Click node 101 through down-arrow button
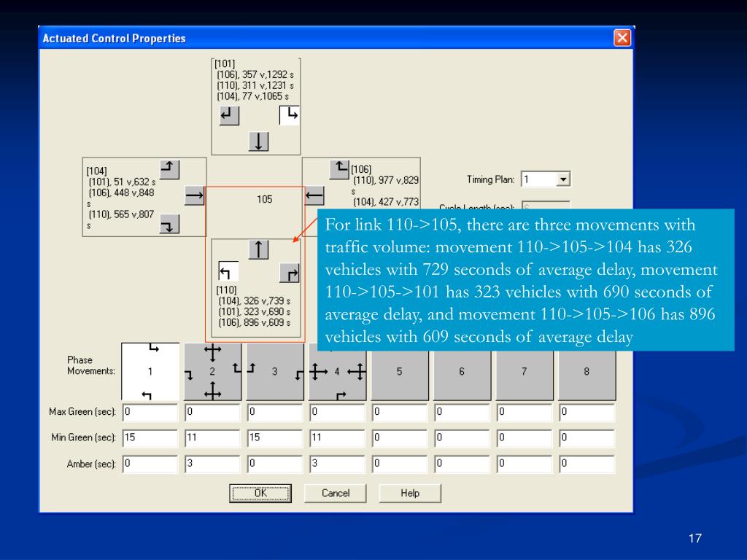Screen dimensions: 747x560 click(x=259, y=142)
